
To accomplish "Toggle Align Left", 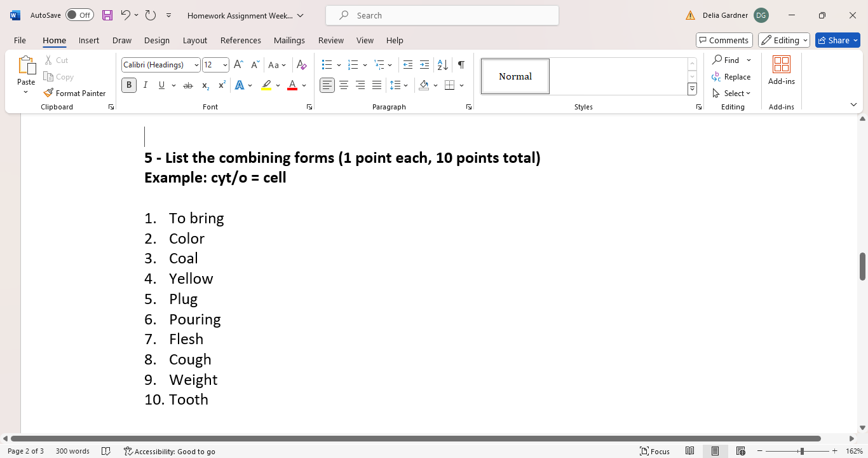I will coord(327,85).
